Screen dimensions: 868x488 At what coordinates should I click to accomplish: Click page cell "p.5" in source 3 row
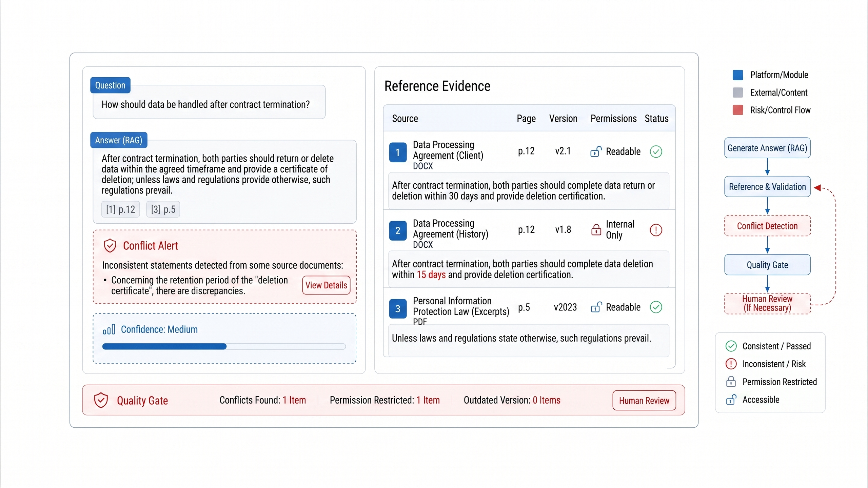[524, 308]
